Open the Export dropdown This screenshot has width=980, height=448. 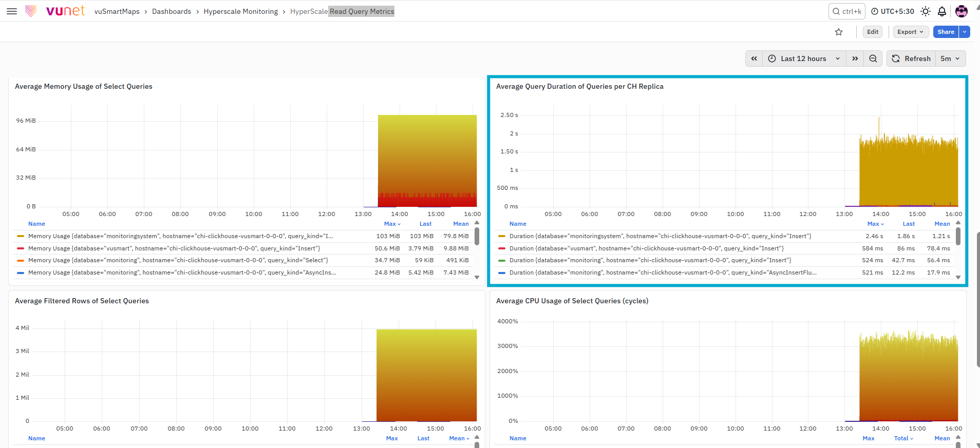pos(911,32)
